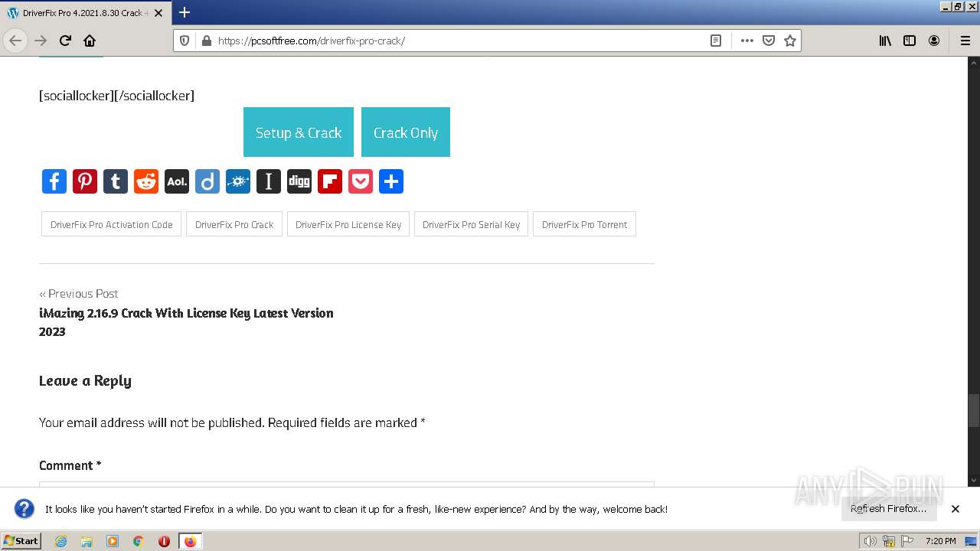
Task: Click the page vertical scrollbar thumb
Action: click(974, 411)
